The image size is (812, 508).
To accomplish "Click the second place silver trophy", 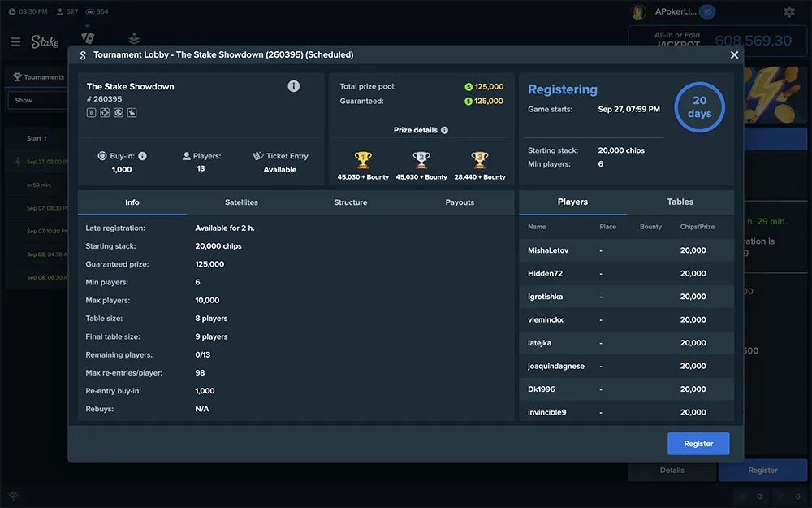I will (x=421, y=160).
